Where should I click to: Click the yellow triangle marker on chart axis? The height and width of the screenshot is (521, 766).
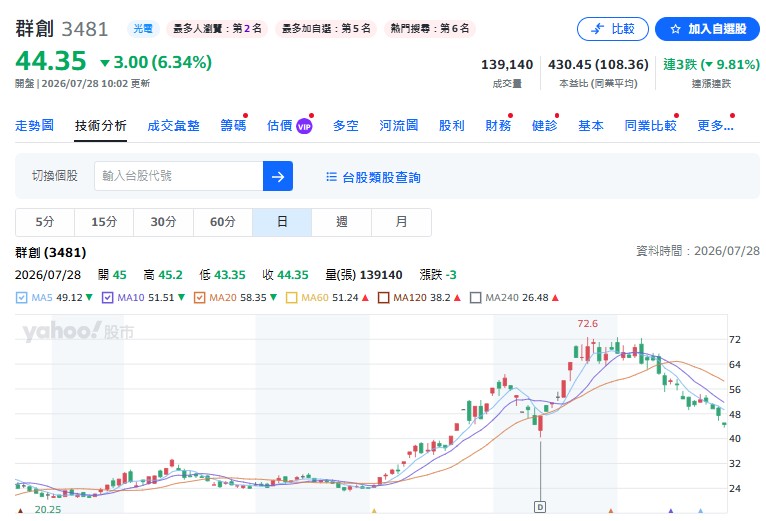(x=374, y=511)
